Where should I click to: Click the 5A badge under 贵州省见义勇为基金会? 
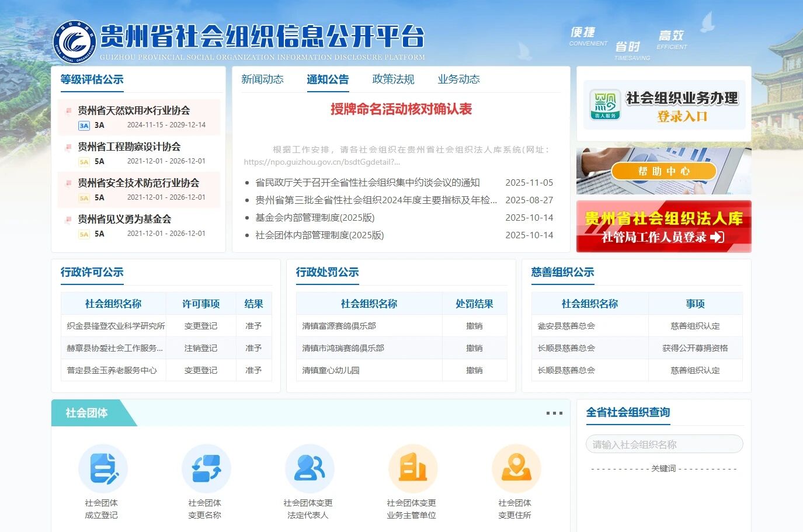[x=84, y=234]
